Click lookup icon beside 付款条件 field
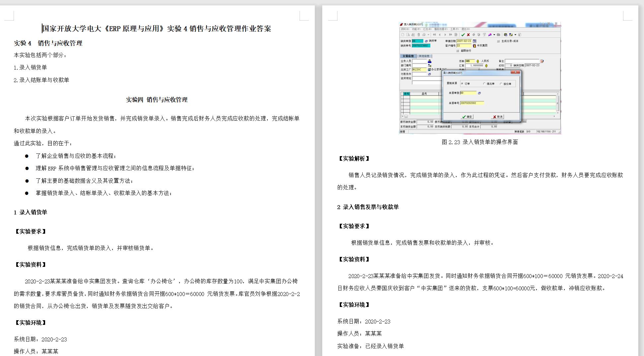 tap(429, 74)
